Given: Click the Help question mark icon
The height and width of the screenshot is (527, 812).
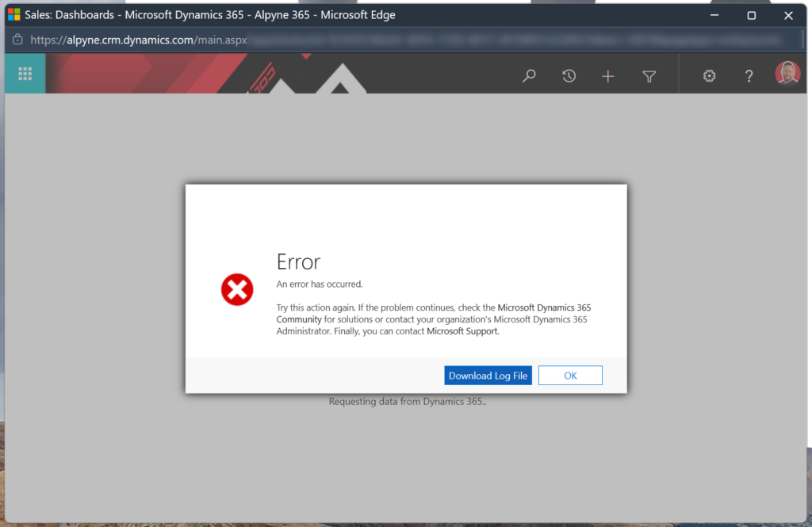Looking at the screenshot, I should [749, 76].
